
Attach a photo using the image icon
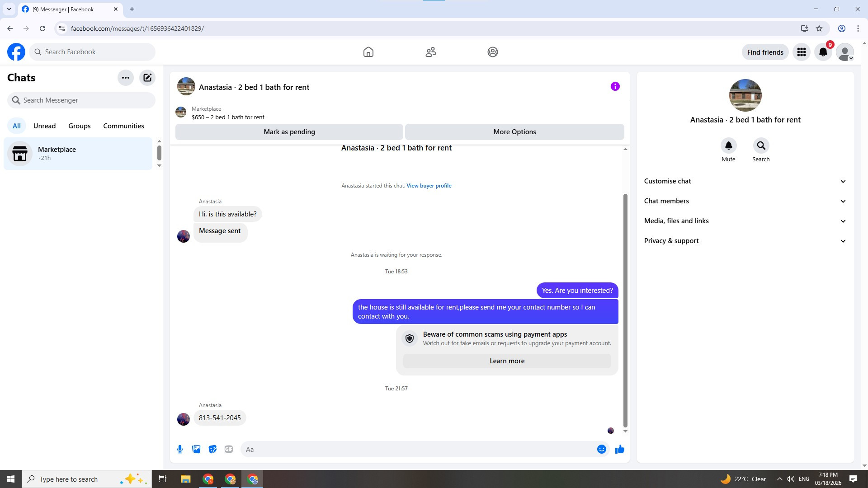tap(196, 449)
